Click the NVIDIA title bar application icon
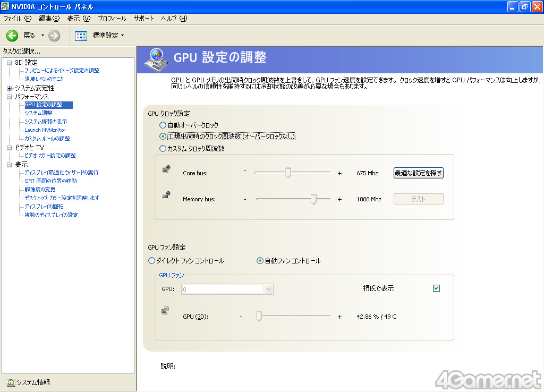 pyautogui.click(x=5, y=6)
